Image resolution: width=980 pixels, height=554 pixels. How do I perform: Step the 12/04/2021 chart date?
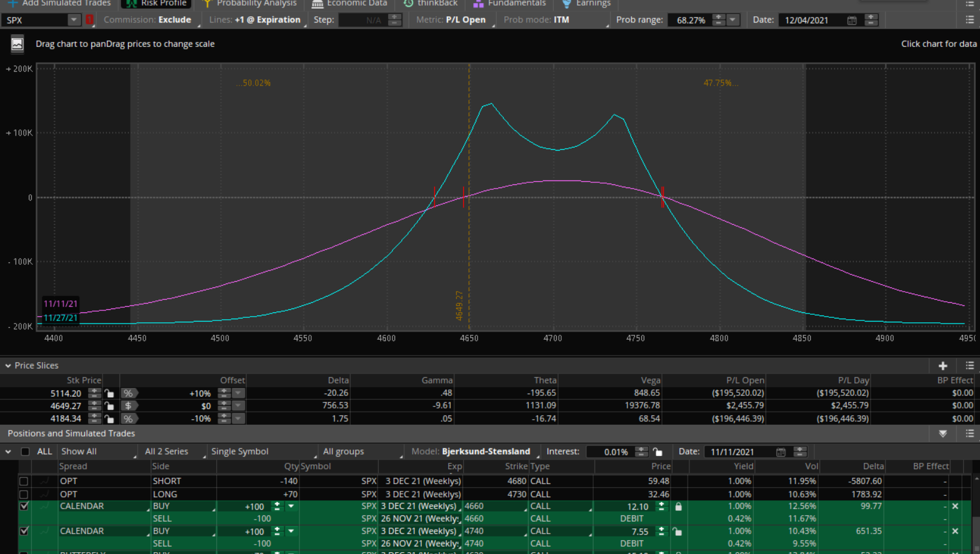click(x=871, y=20)
